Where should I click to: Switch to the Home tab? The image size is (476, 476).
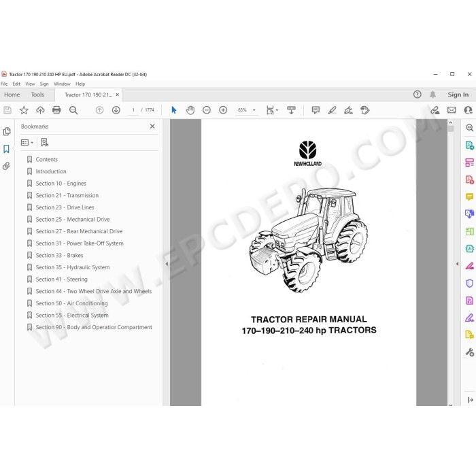(x=12, y=95)
